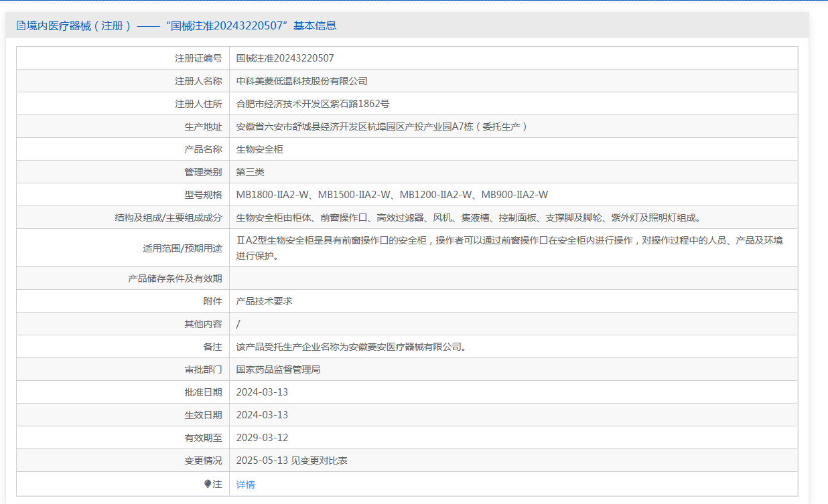The width and height of the screenshot is (828, 504).
Task: Click the 变更情况 label
Action: click(203, 460)
